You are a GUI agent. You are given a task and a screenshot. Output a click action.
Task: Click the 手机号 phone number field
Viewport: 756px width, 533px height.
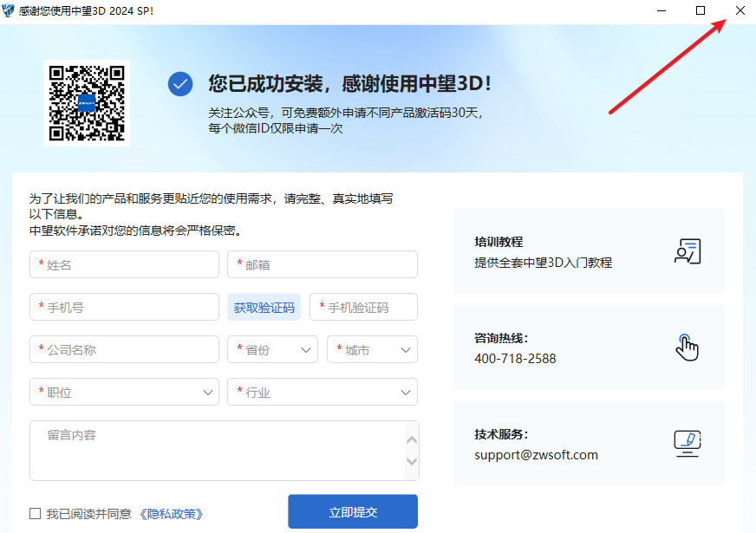124,307
